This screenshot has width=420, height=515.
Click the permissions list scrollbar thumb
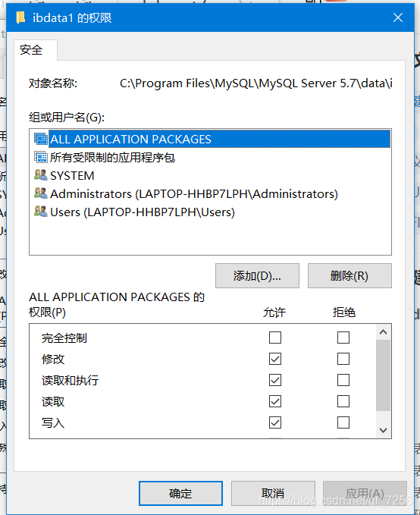383,375
